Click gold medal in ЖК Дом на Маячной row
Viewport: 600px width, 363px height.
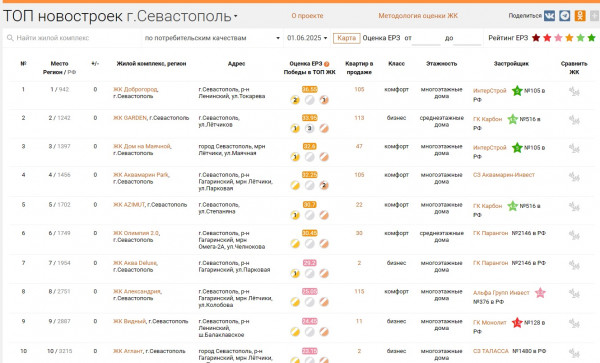pyautogui.click(x=295, y=157)
